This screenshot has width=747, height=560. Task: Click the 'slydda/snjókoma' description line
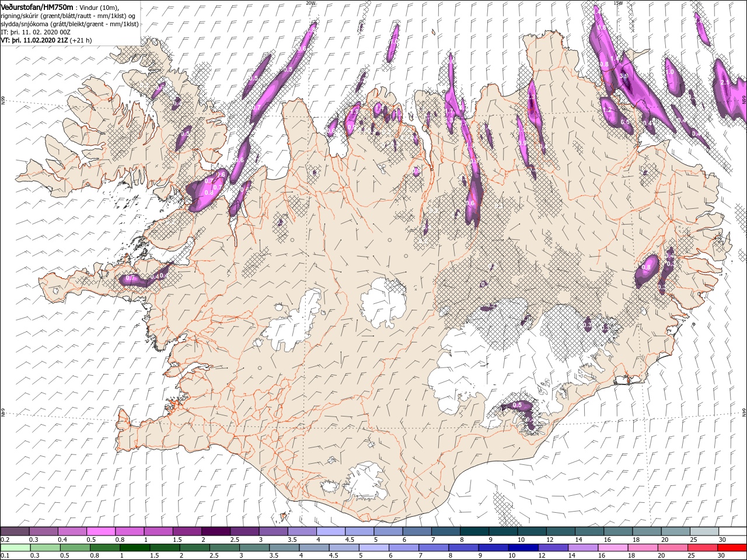click(x=69, y=24)
